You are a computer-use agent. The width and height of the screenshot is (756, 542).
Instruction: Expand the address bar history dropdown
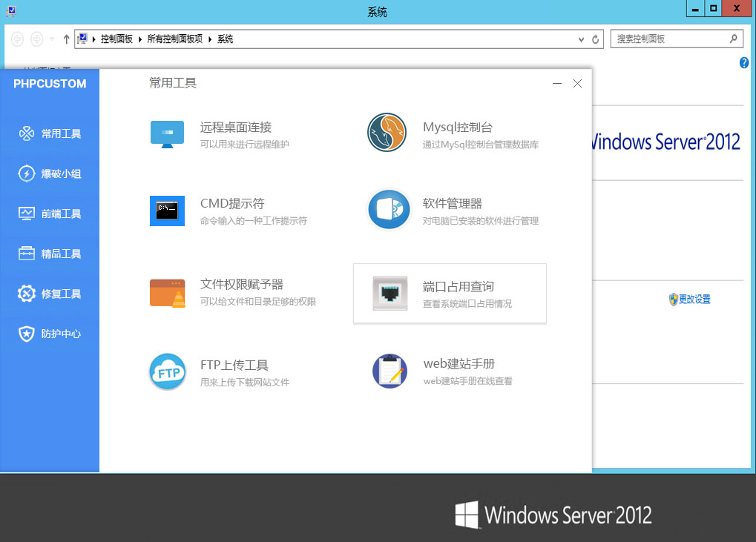point(581,39)
